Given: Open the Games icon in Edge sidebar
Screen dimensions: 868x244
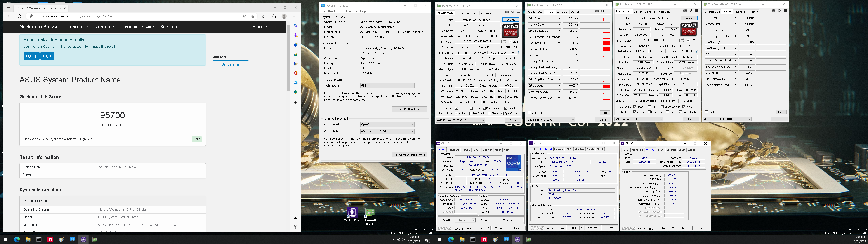Looking at the screenshot, I should tap(295, 64).
